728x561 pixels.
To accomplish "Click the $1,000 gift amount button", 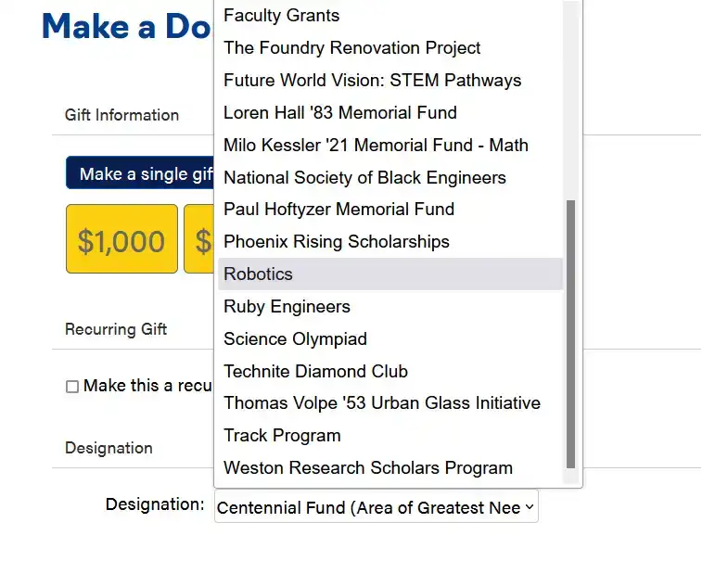I will pos(121,239).
